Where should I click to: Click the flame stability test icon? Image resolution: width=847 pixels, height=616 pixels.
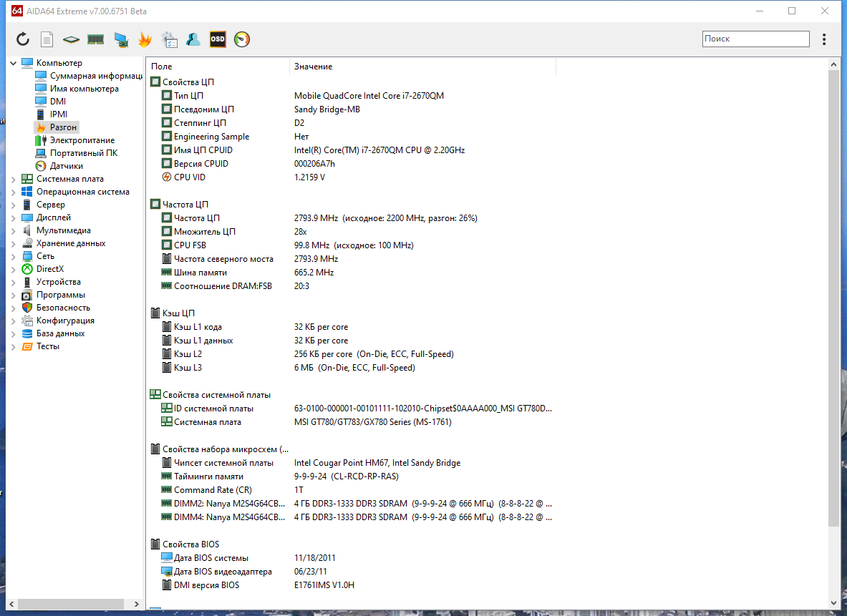[x=145, y=39]
